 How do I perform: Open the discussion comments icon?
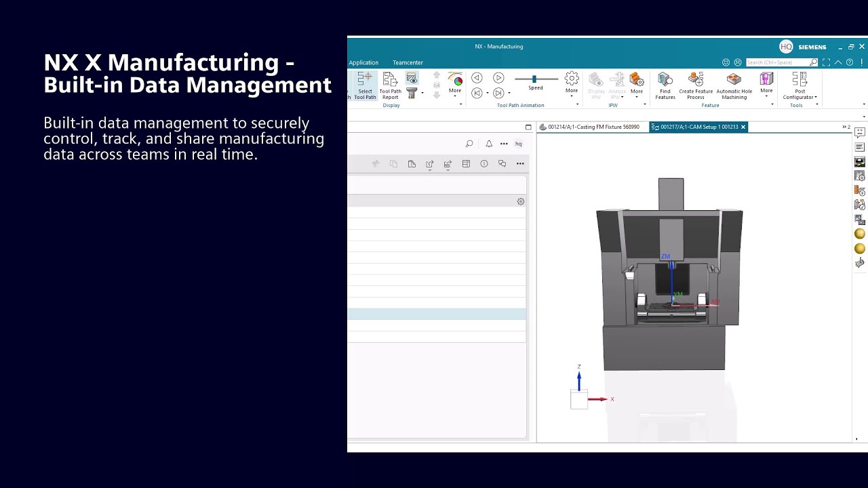(x=502, y=164)
